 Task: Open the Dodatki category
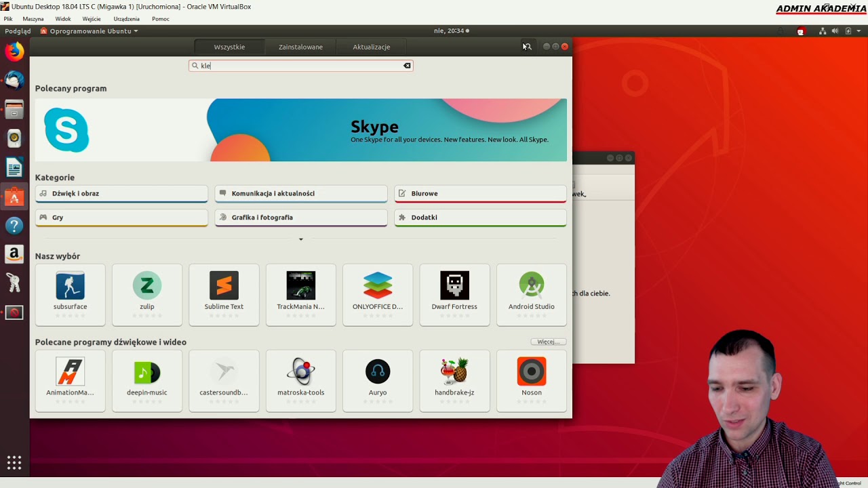pos(480,218)
